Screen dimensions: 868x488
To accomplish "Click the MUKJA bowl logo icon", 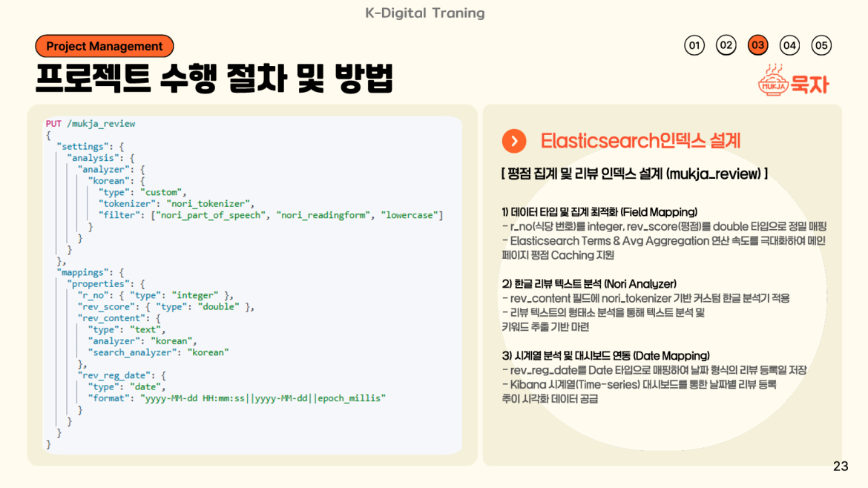I will [773, 81].
